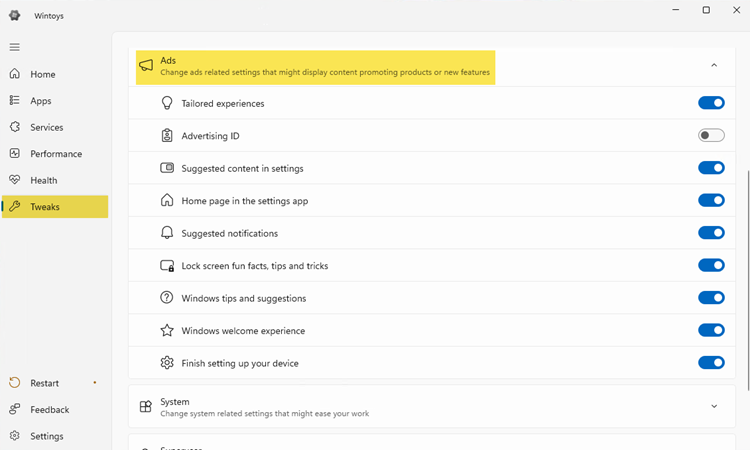The image size is (750, 450).
Task: Click the Ads megaphone icon
Action: tap(146, 66)
